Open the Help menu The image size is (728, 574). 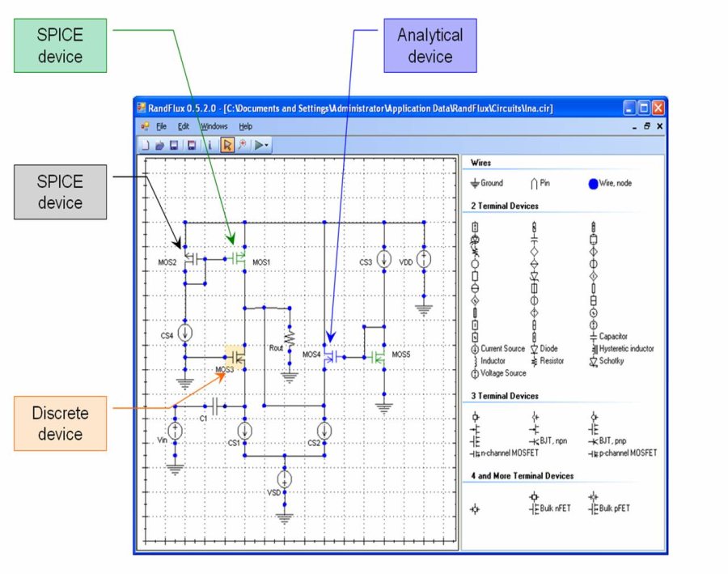pos(245,126)
